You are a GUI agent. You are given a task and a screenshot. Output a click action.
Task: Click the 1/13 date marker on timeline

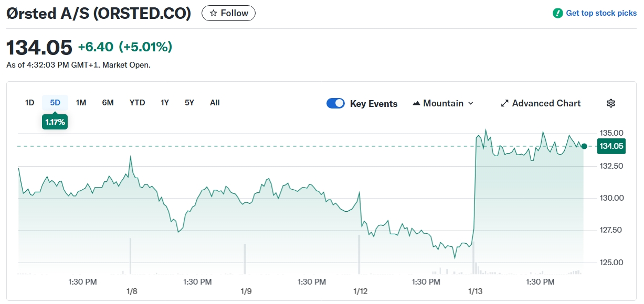tap(476, 291)
